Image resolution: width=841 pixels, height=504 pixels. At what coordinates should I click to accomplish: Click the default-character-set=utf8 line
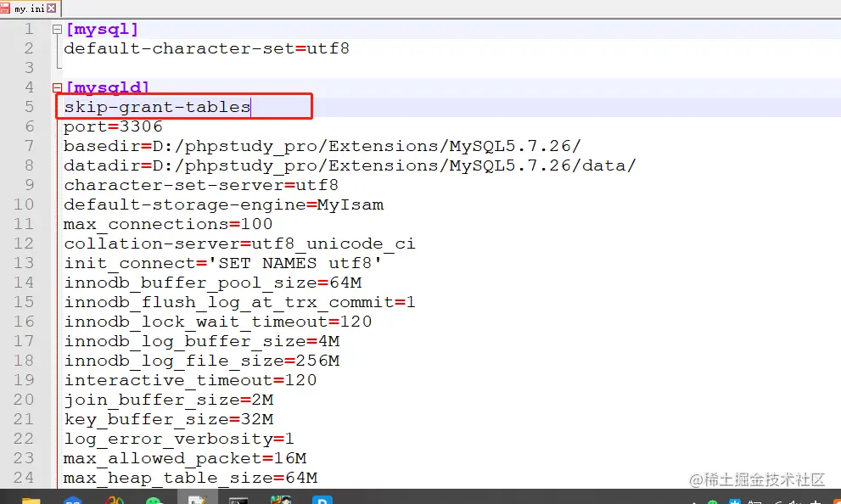pos(206,49)
